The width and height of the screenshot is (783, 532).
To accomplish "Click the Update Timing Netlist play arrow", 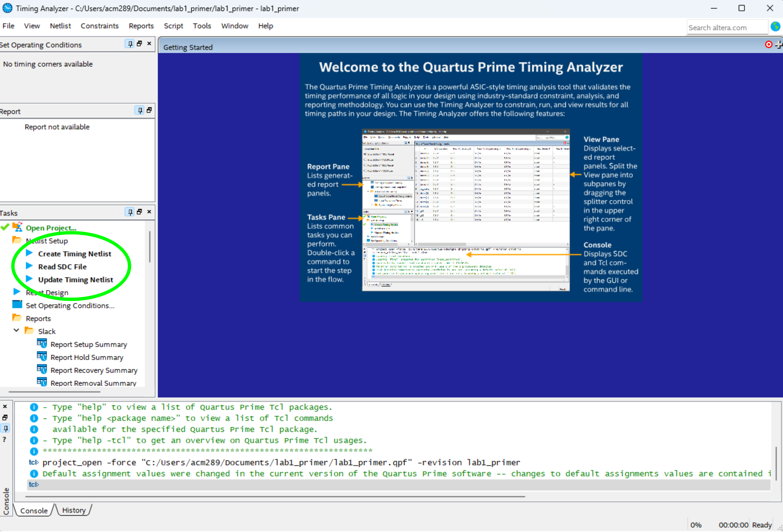I will click(x=29, y=279).
